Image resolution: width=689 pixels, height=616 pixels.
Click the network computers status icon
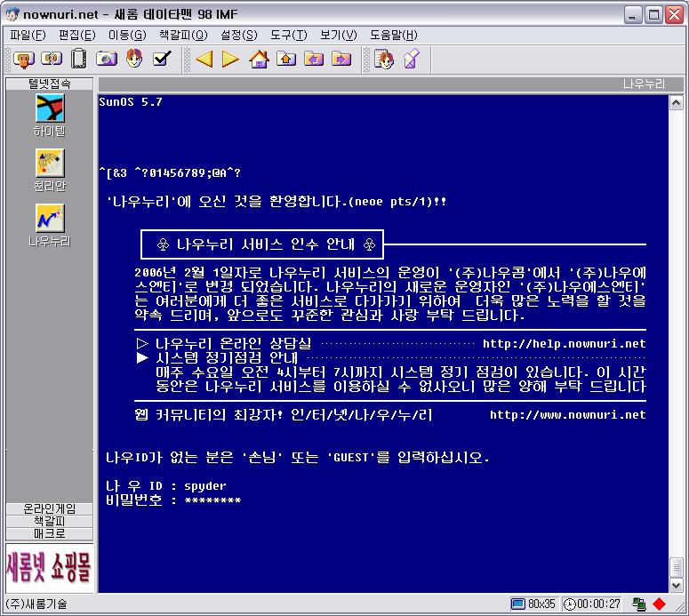pos(639,604)
